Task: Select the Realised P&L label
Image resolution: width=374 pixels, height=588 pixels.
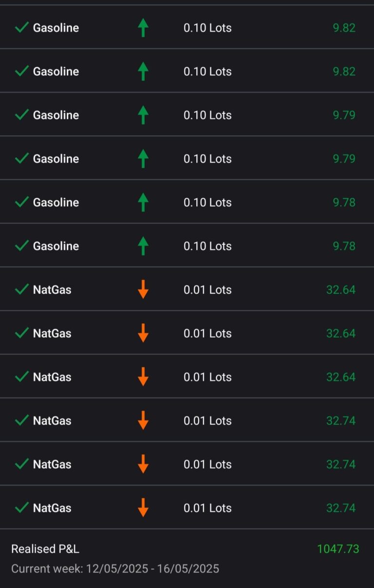Action: tap(45, 549)
